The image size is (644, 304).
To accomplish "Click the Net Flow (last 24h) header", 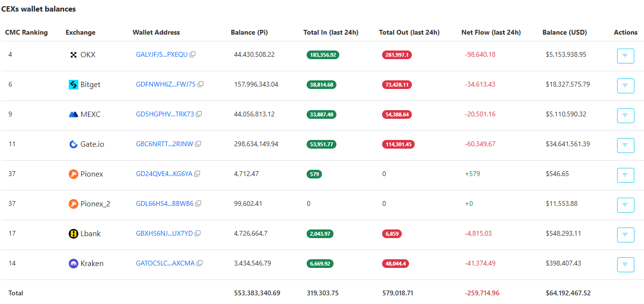I will point(491,32).
